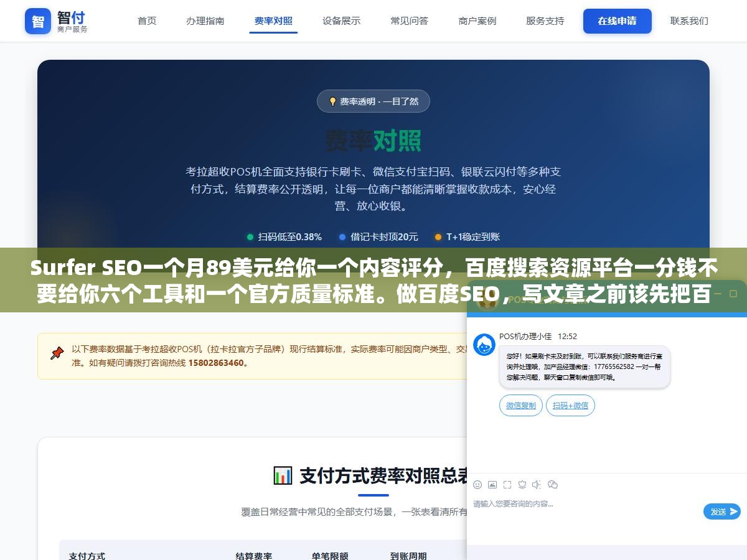The image size is (747, 560).
Task: Open the emoji picker in chat toolbar
Action: click(477, 485)
